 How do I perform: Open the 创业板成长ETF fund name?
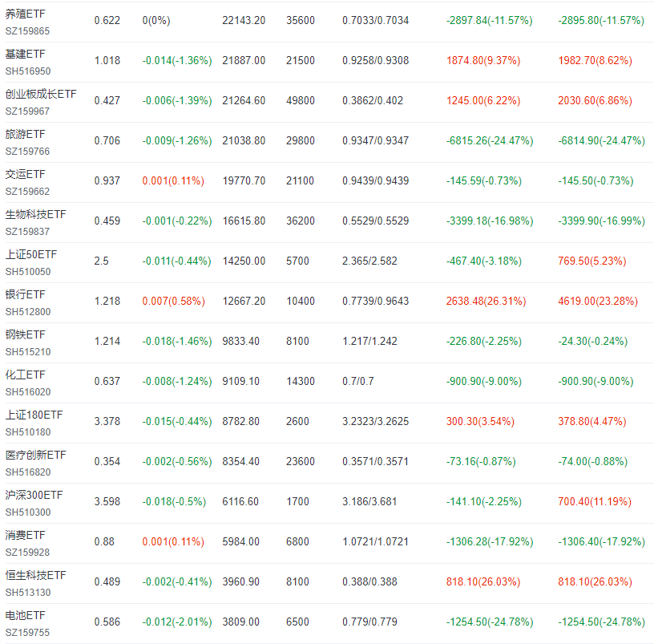point(41,94)
